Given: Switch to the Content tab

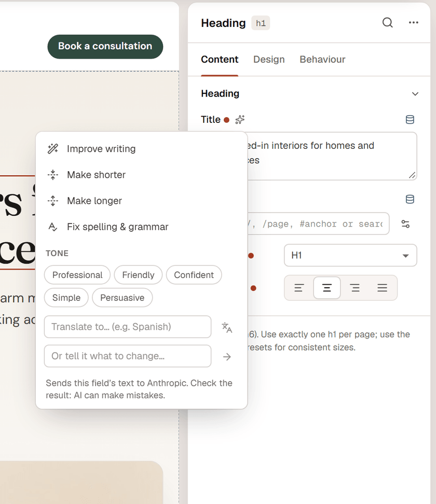Looking at the screenshot, I should (x=220, y=60).
